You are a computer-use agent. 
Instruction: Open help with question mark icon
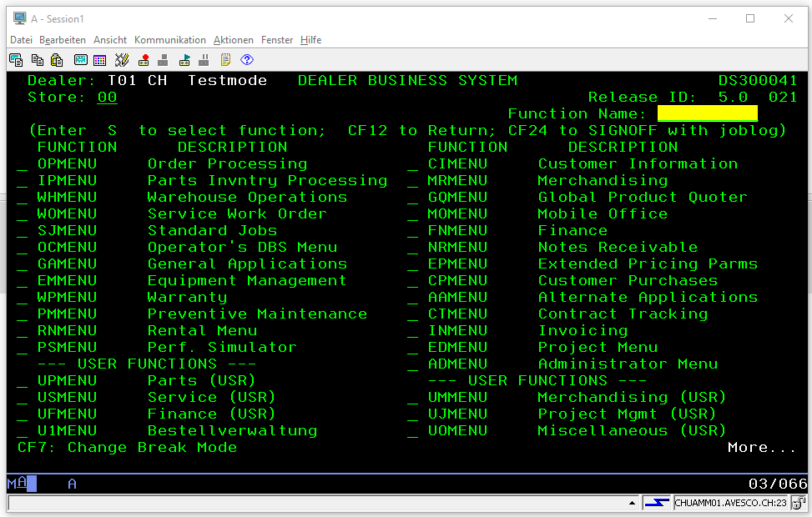tap(246, 60)
